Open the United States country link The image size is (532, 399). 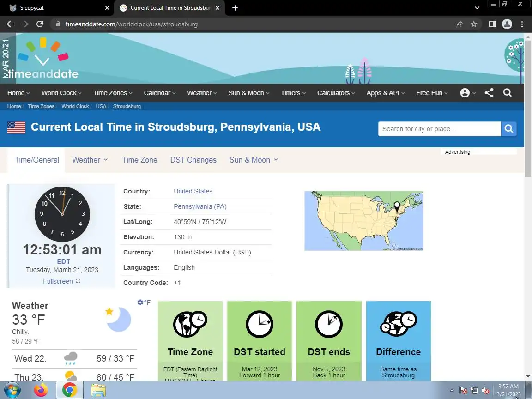pos(193,191)
